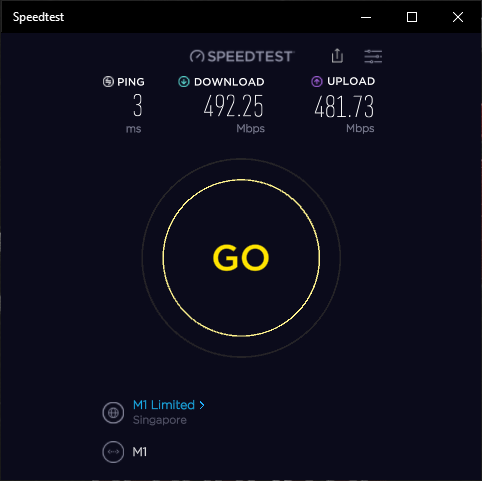The image size is (482, 481).
Task: Close the Speedtest window
Action: (458, 17)
